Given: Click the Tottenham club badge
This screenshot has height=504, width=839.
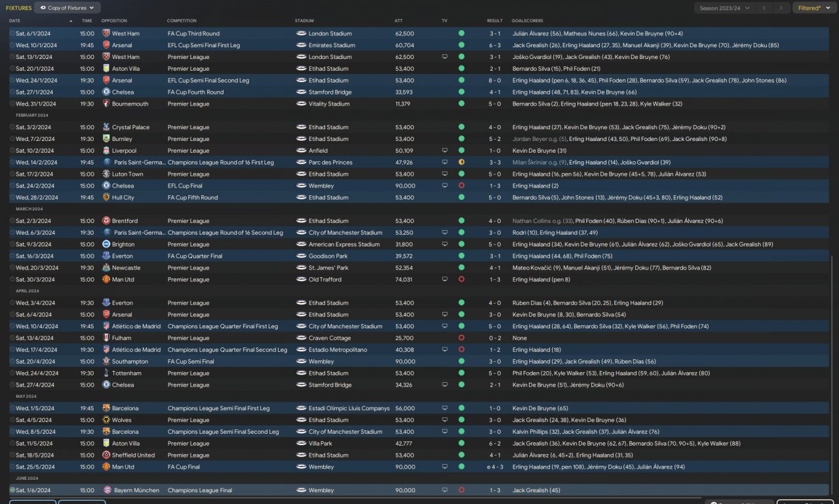Looking at the screenshot, I should tap(106, 374).
